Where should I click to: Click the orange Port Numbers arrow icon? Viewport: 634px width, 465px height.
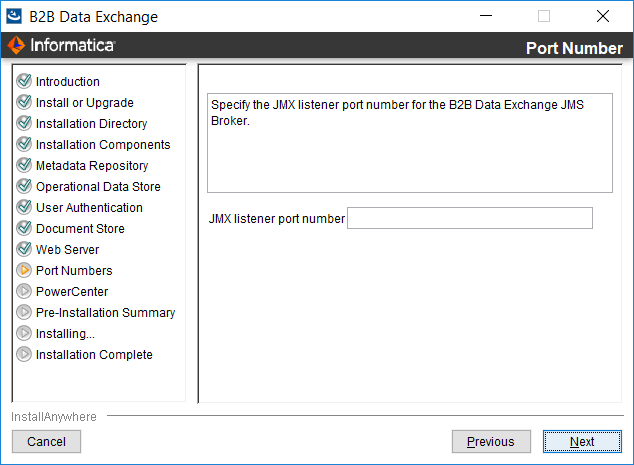coord(24,270)
